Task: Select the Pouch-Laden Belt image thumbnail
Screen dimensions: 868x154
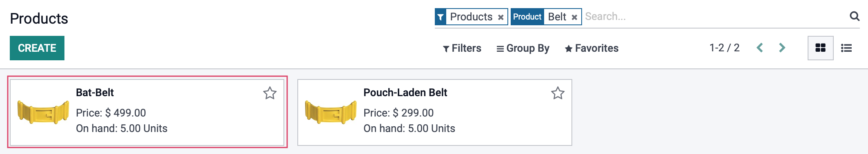Action: coord(331,112)
